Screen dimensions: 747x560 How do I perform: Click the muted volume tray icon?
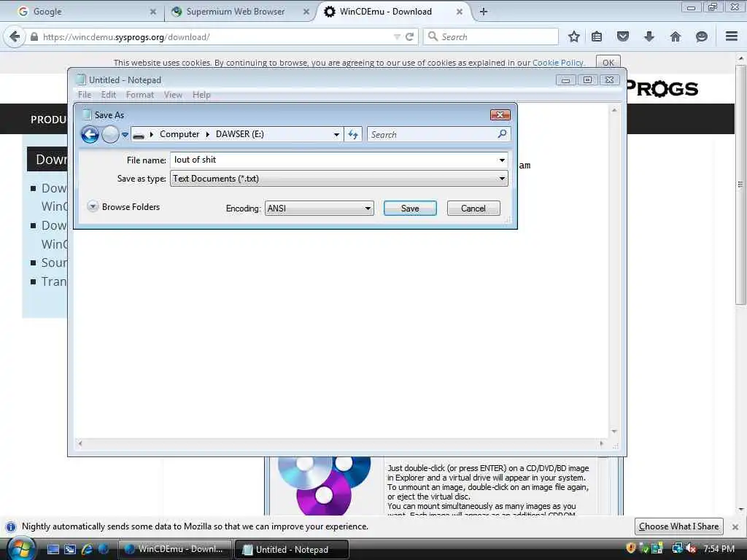pyautogui.click(x=692, y=548)
